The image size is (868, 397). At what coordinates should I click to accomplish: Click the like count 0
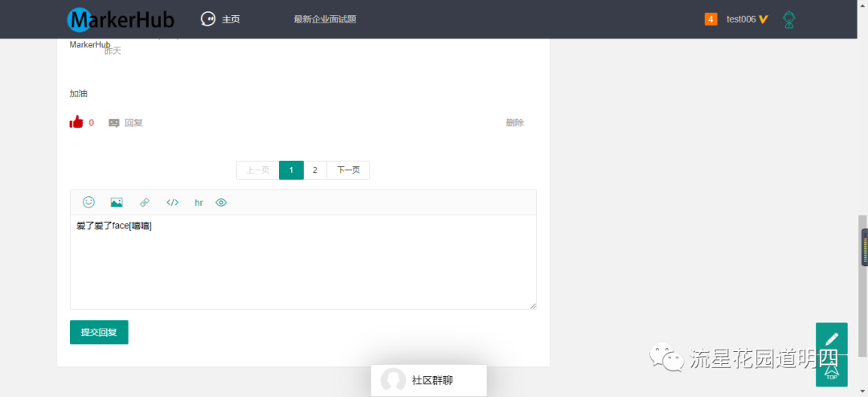coord(92,123)
